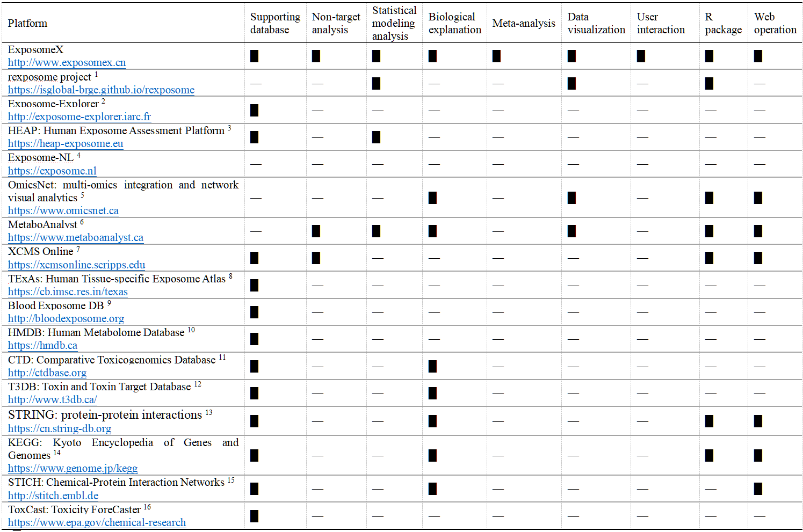Select TExAs: Human Tissue-specific Exposome Atlas text
Screen dimensions: 803x532
117,279
